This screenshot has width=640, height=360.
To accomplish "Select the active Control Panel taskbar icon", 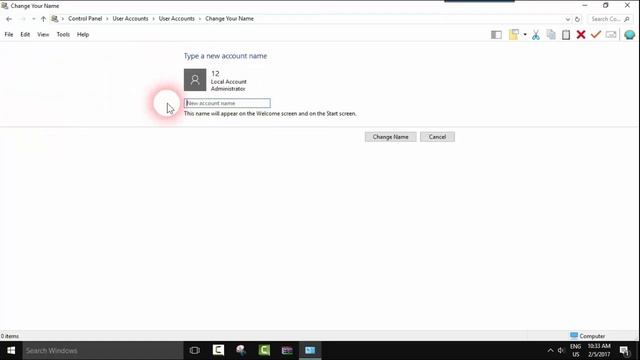I will point(310,350).
